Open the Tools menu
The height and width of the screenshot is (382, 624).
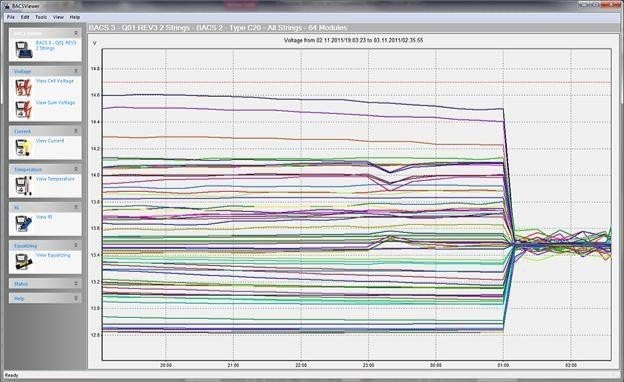[41, 18]
